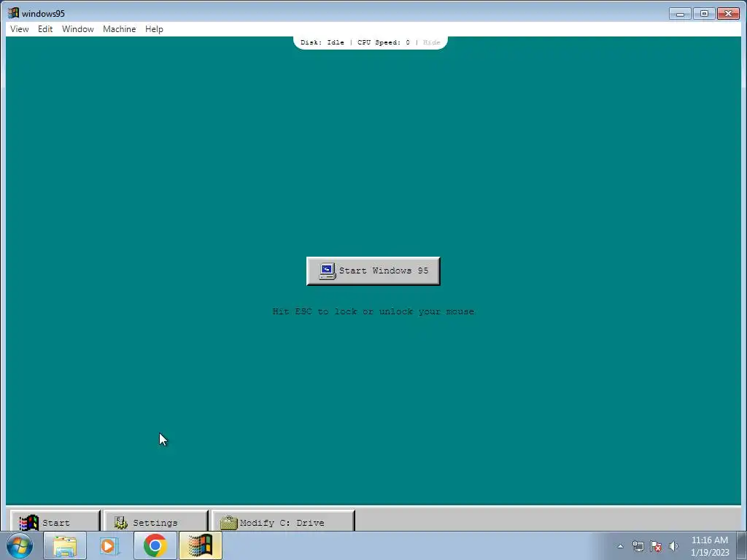Close the windows95 window
Screen dimensions: 747x560
coord(728,14)
